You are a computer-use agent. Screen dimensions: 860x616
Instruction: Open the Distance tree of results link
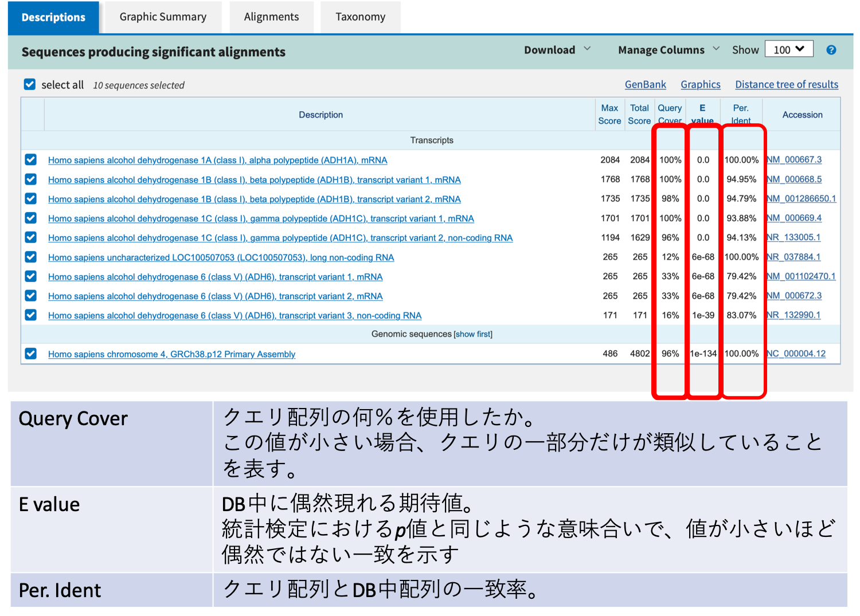pos(786,85)
